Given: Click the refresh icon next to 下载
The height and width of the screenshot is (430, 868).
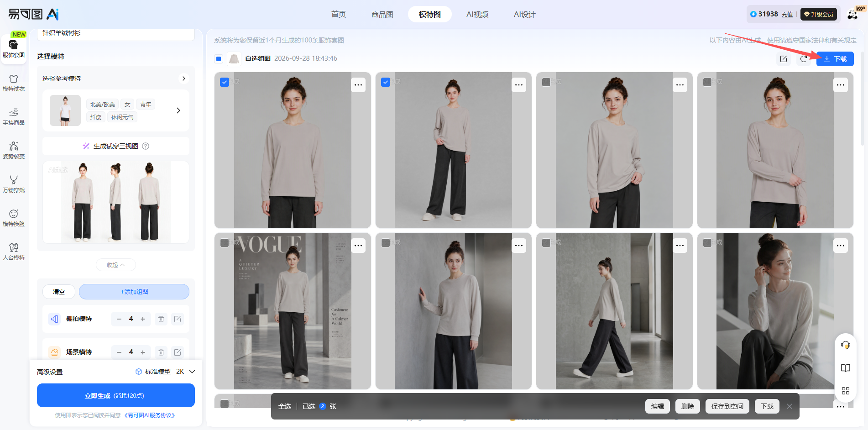Looking at the screenshot, I should pyautogui.click(x=804, y=59).
